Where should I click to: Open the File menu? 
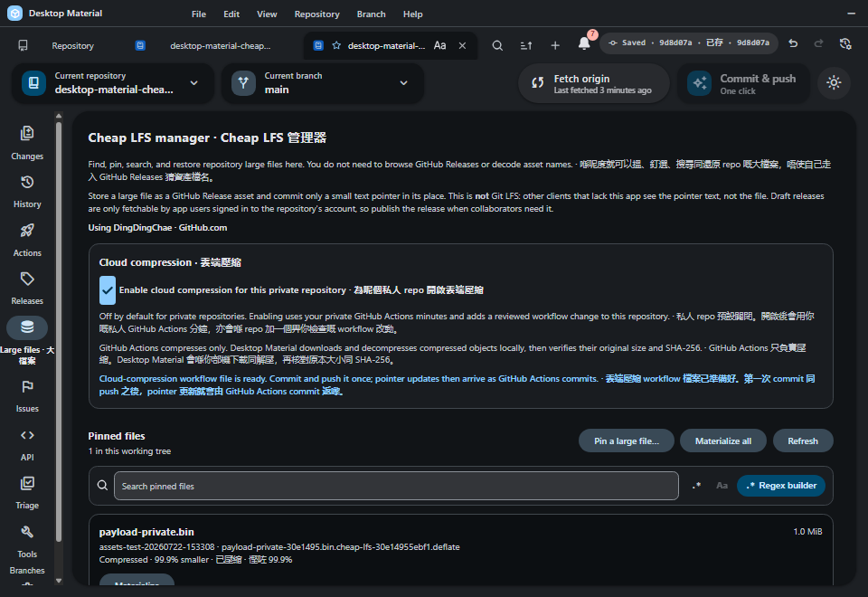tap(199, 14)
